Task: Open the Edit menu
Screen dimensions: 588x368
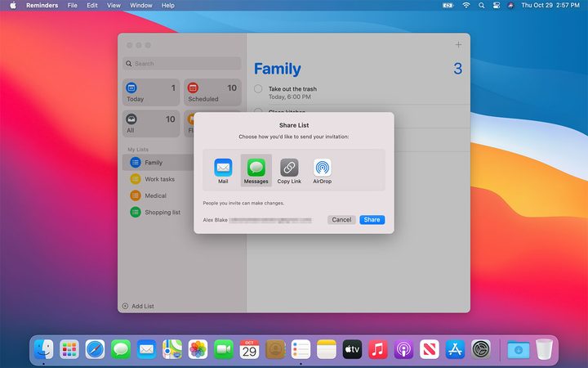Action: coord(91,5)
